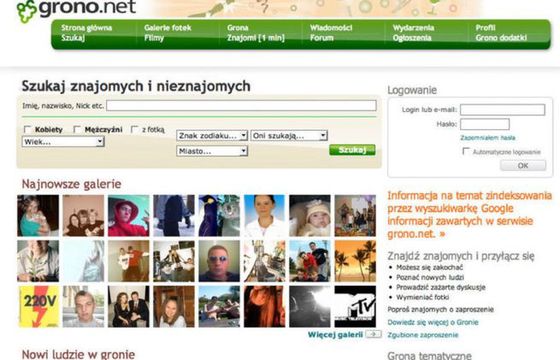The width and height of the screenshot is (560, 360).
Task: Open the palm trees sunset thumbnail
Action: point(355,261)
